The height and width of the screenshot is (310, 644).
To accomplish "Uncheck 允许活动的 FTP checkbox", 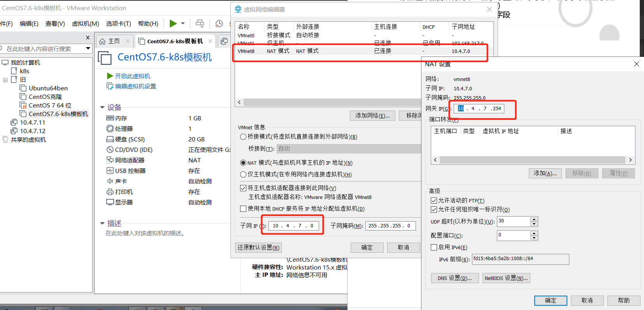I will (x=434, y=201).
